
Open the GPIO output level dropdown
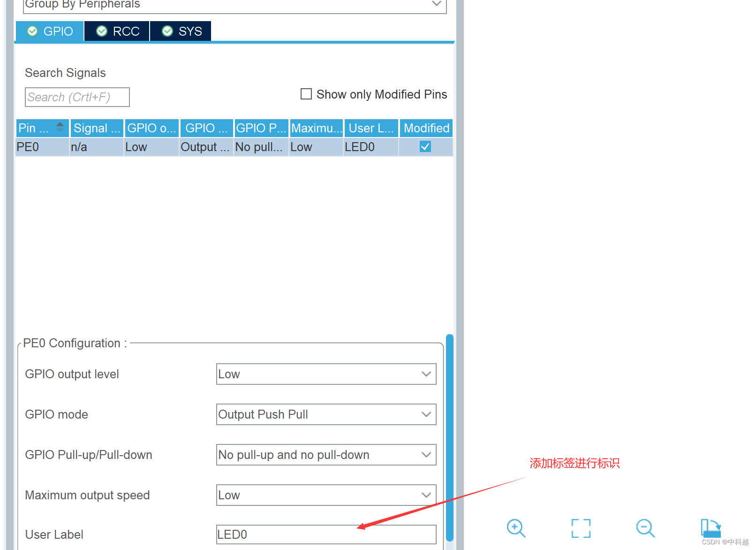tap(326, 374)
